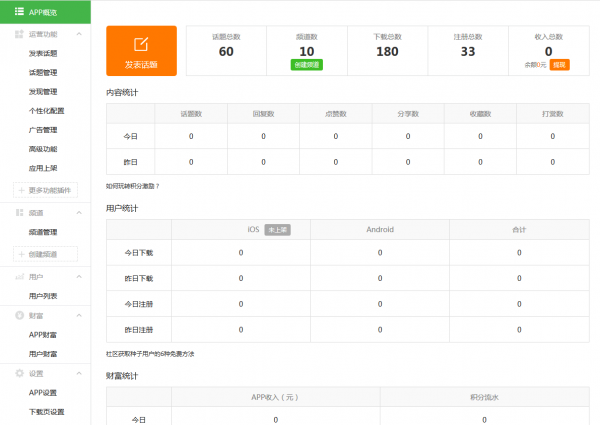The width and height of the screenshot is (600, 425).
Task: Select 个性化配置 in the sidebar
Action: [46, 111]
